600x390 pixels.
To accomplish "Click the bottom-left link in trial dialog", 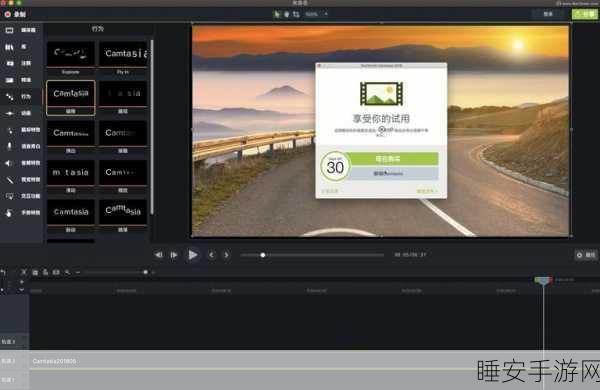I will (329, 191).
